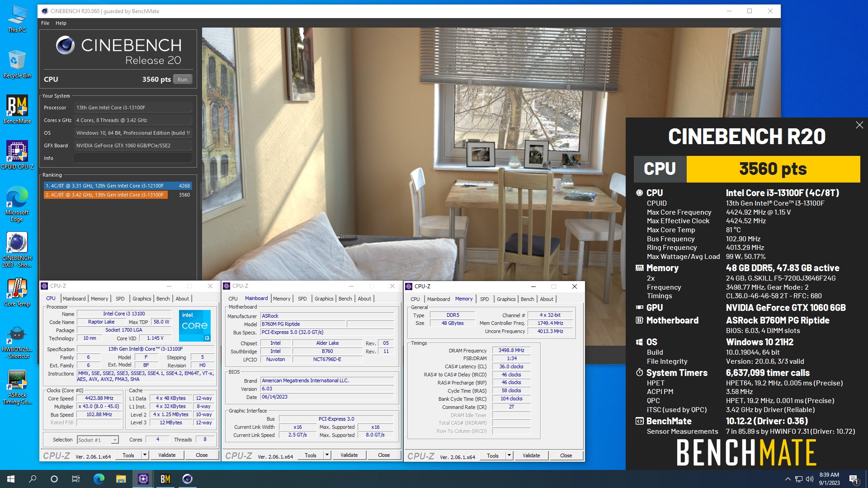Switch to Cinebench taskbar icon
The width and height of the screenshot is (868, 488).
[187, 479]
